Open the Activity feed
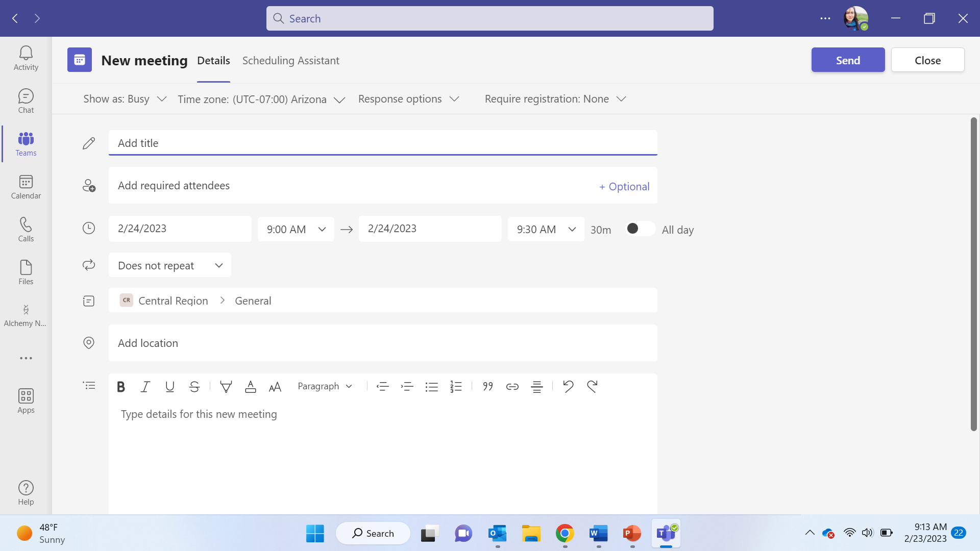Image resolution: width=980 pixels, height=551 pixels. point(26,58)
